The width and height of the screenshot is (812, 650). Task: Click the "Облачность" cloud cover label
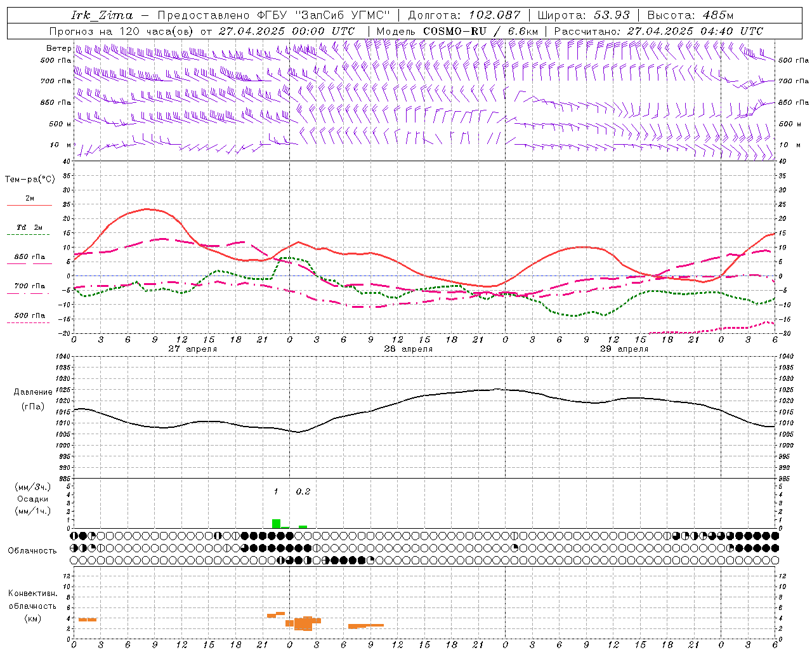[32, 551]
